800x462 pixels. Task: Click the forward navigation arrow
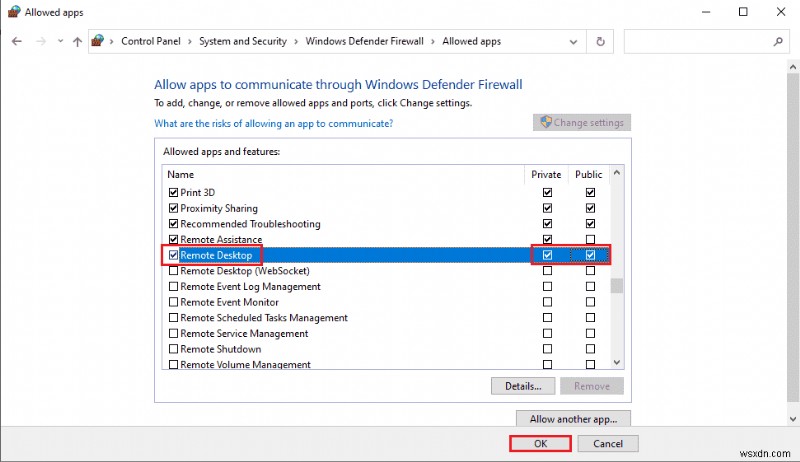tap(41, 42)
